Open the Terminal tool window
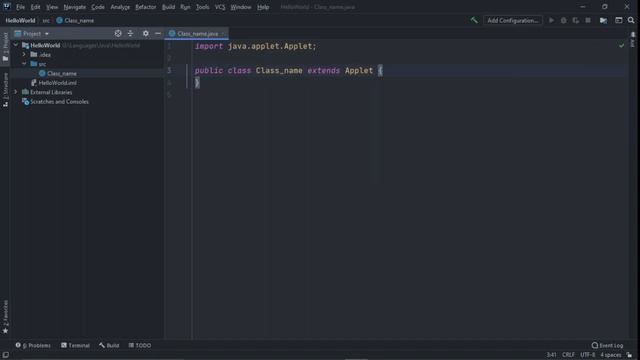640x360 pixels. coord(76,345)
